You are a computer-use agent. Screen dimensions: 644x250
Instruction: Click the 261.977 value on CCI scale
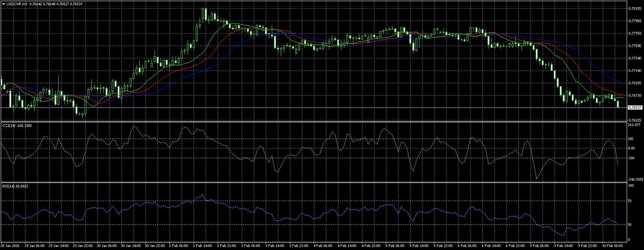tap(634, 125)
